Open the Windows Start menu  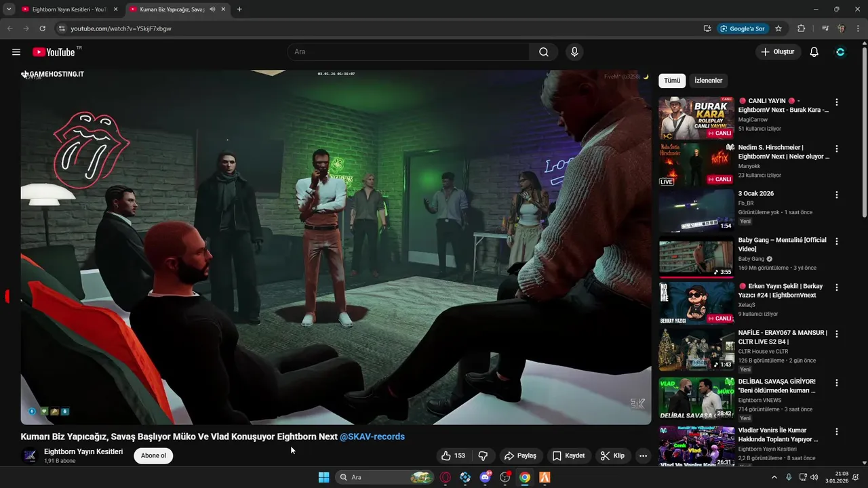323,477
